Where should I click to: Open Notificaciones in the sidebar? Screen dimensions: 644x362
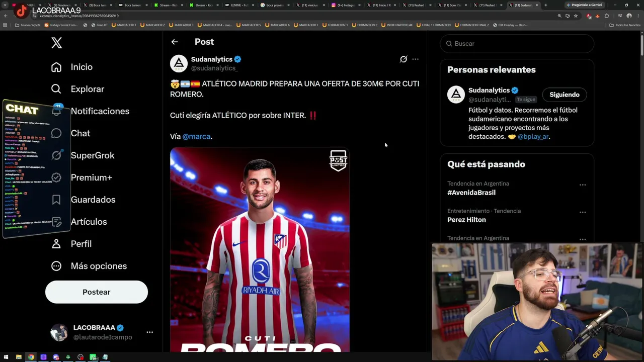(90, 111)
